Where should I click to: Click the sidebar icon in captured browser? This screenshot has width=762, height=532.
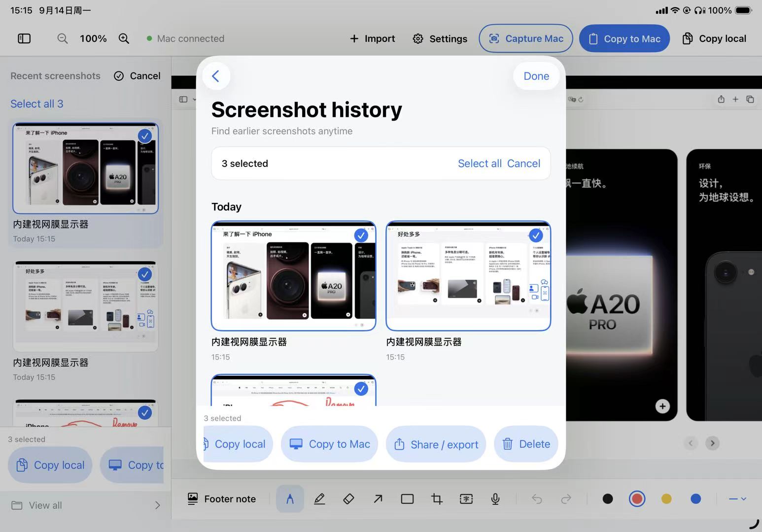pos(183,100)
